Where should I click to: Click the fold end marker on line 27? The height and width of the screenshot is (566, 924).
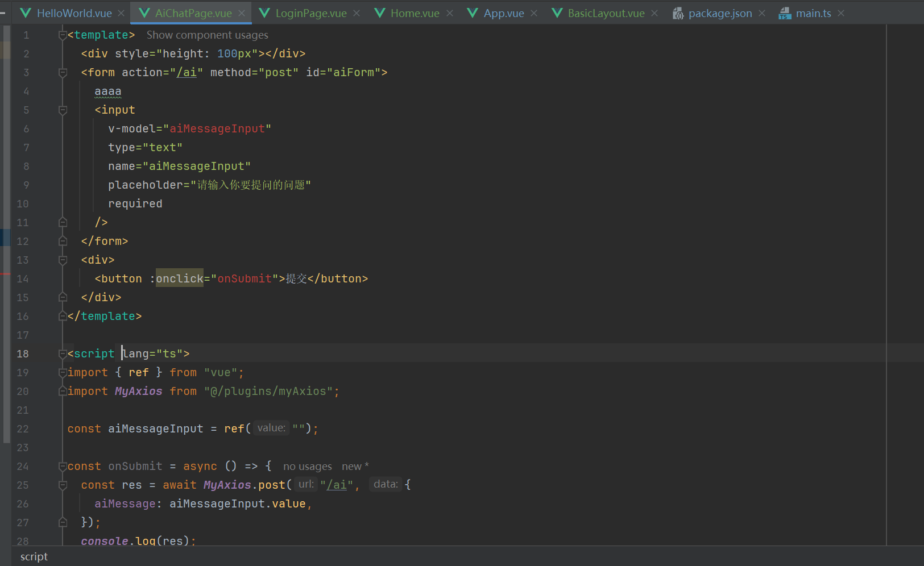point(63,522)
